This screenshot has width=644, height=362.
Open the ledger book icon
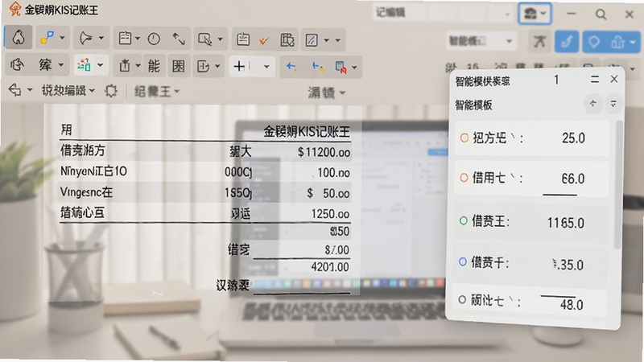[x=287, y=39]
